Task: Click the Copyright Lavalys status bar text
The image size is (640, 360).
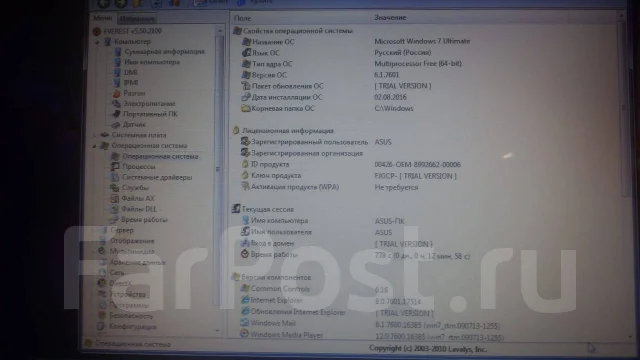Action: 428,349
